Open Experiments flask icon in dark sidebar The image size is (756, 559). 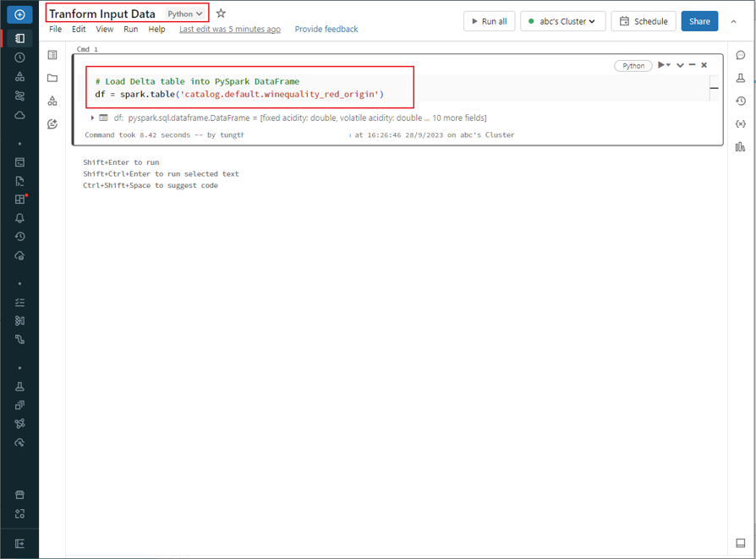coord(19,386)
